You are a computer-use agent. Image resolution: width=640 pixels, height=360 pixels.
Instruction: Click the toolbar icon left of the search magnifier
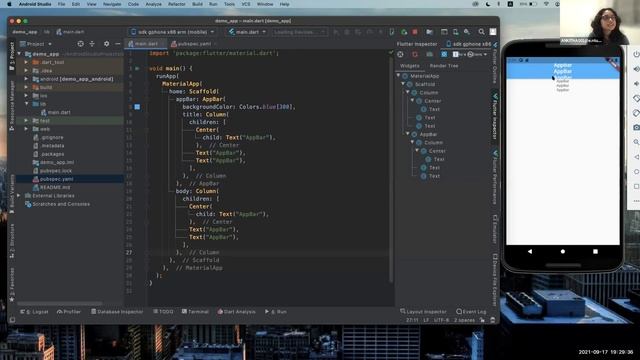467,32
